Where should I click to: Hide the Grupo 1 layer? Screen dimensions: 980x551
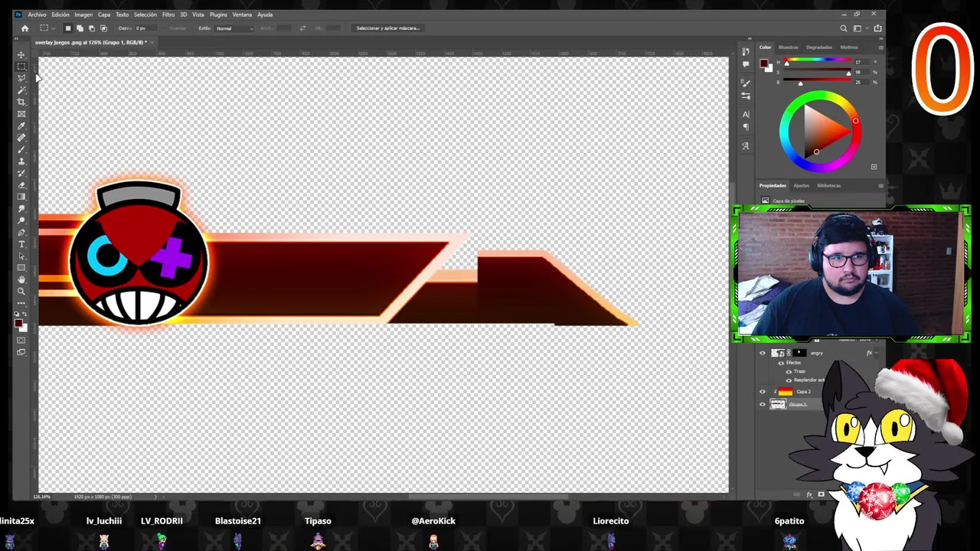762,404
